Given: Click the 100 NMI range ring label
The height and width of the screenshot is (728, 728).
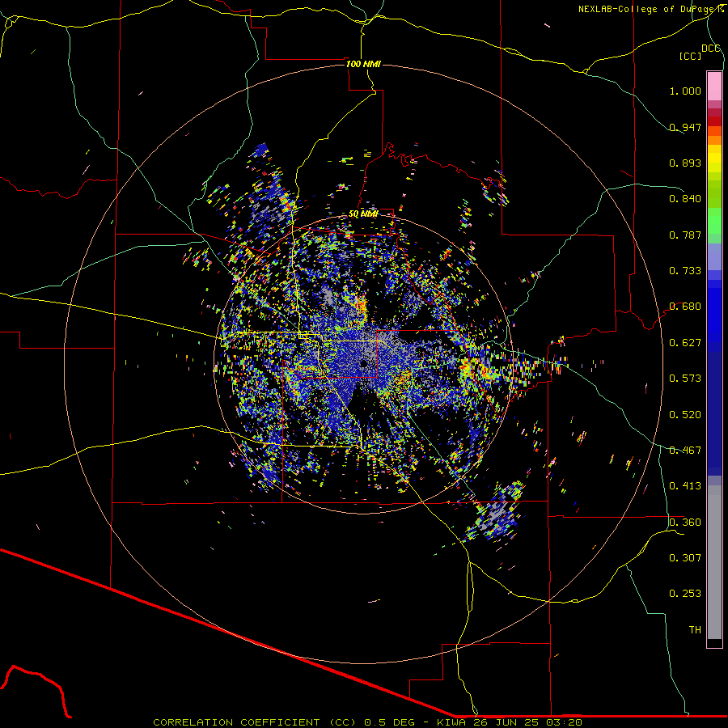Looking at the screenshot, I should [x=363, y=64].
